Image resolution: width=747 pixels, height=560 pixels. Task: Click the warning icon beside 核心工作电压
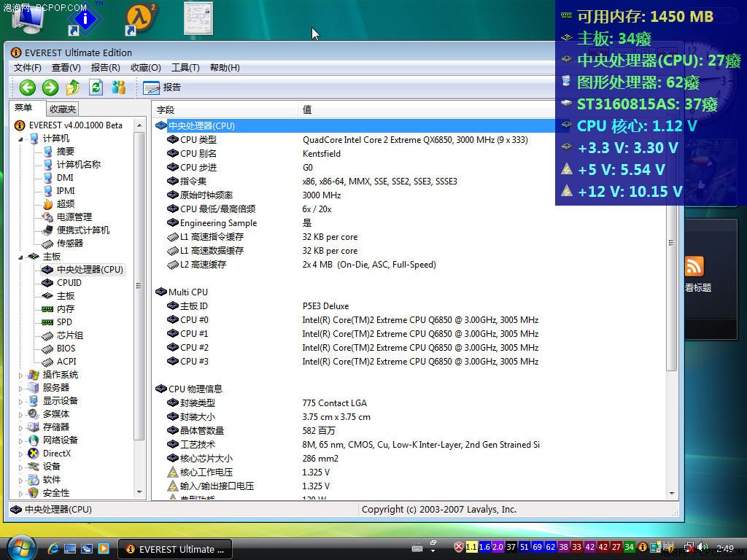pos(173,472)
